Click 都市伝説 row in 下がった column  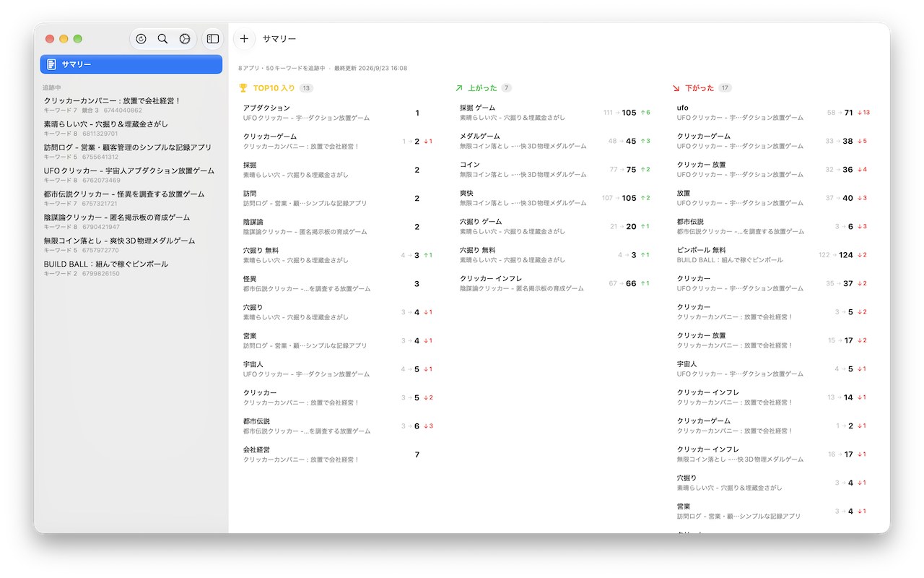[772, 227]
